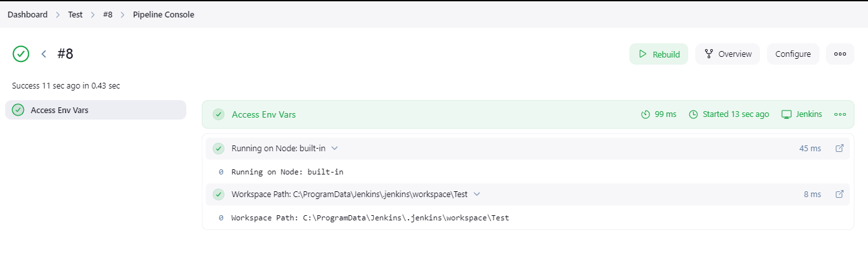Click the Workspace Path step title text
Screen dimensions: 868x274
click(x=349, y=194)
